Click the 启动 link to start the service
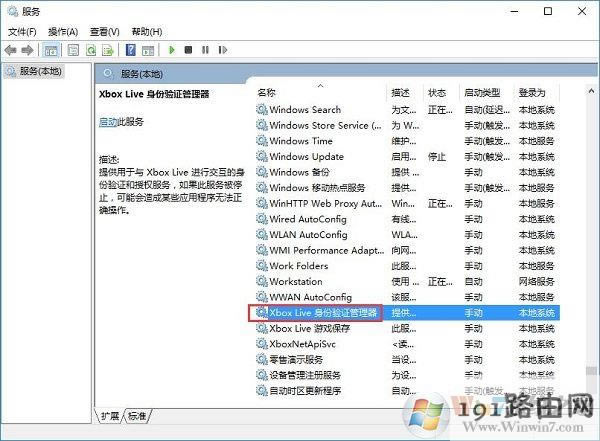This screenshot has height=441, width=600. (108, 121)
